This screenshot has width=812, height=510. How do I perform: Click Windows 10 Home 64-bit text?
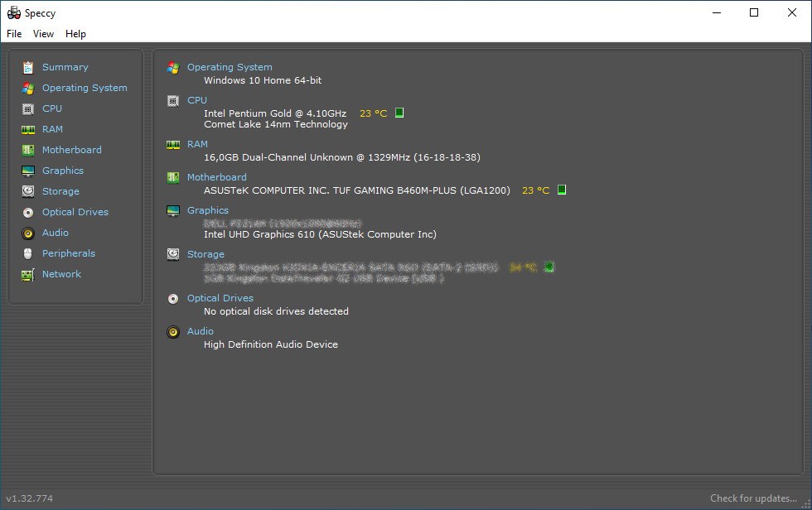(x=263, y=80)
